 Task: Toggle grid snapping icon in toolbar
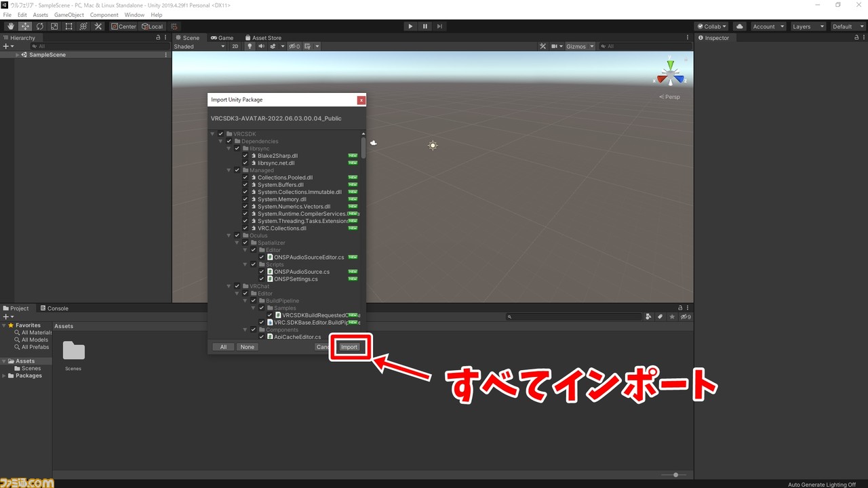(x=174, y=26)
